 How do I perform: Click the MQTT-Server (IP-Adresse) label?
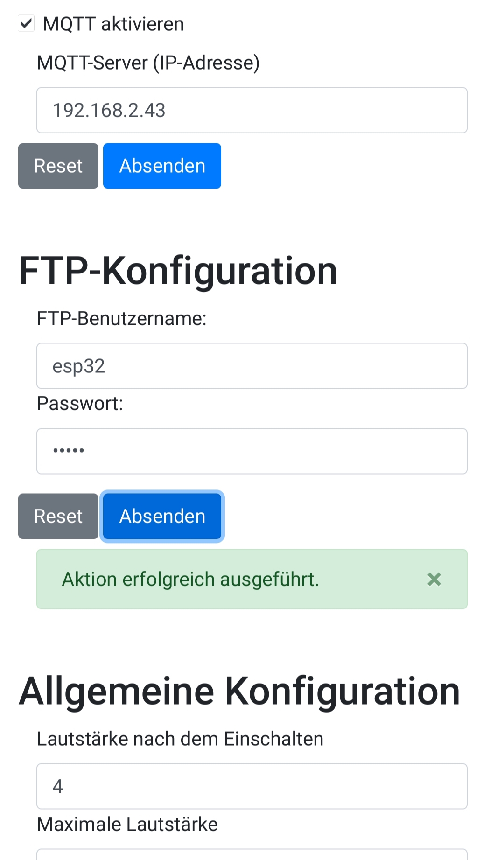point(148,63)
